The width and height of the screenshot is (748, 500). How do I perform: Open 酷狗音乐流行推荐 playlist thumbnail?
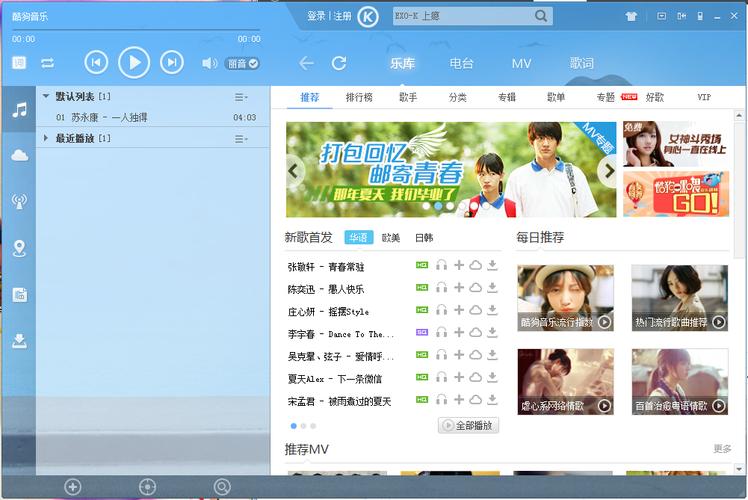565,298
